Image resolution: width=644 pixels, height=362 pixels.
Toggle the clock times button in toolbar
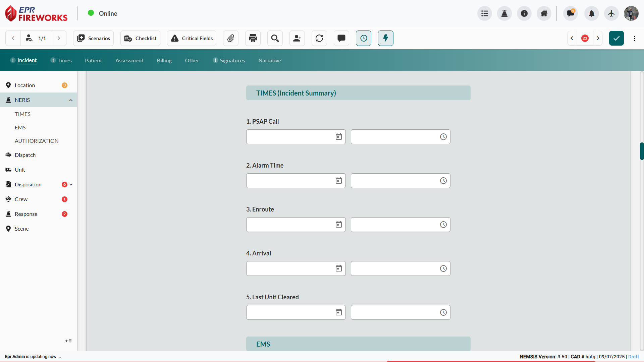point(364,38)
